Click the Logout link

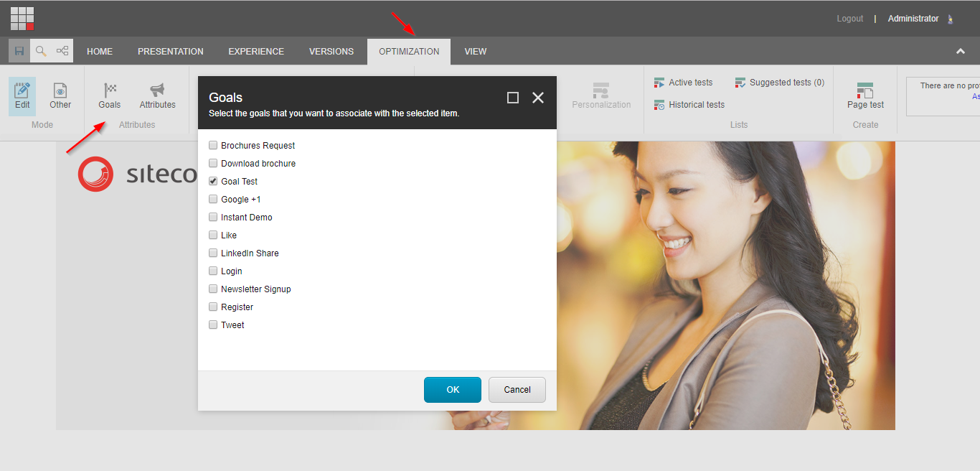tap(849, 19)
